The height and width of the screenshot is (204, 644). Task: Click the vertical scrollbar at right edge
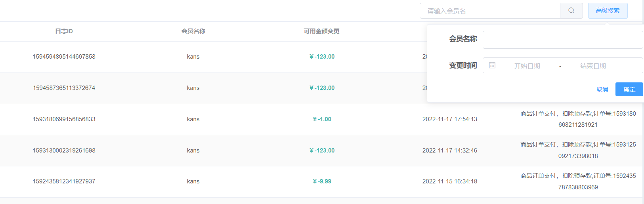coord(642,102)
